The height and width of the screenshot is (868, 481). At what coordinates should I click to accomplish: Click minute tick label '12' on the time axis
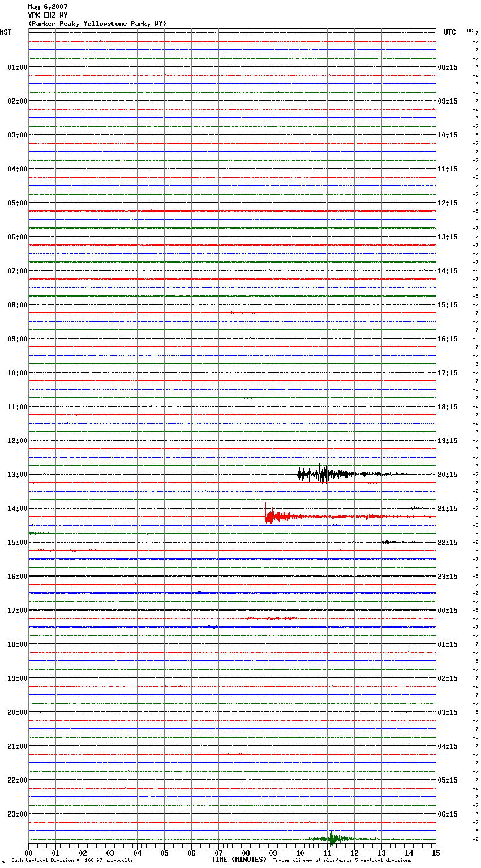click(354, 853)
